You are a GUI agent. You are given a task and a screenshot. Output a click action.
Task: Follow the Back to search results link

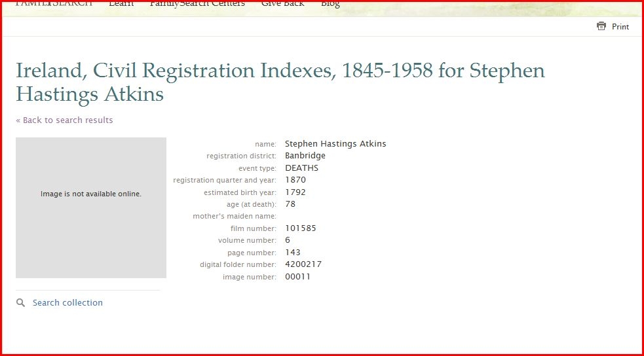[64, 120]
